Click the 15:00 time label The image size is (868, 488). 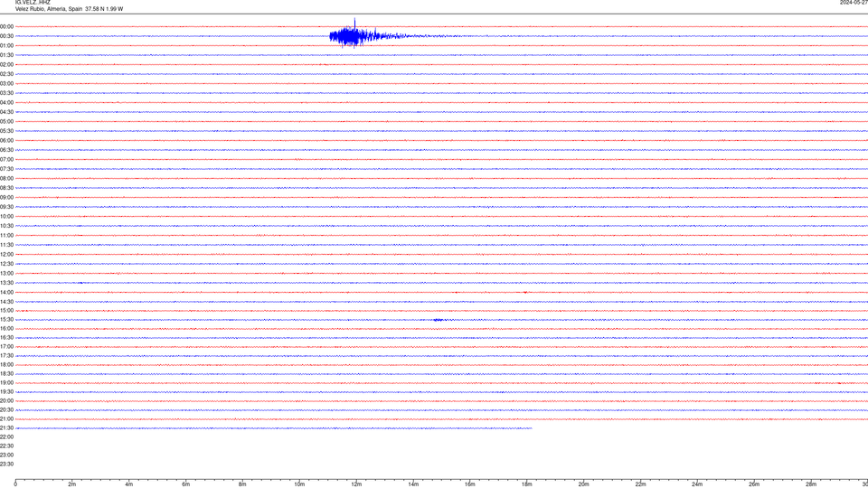pos(6,311)
